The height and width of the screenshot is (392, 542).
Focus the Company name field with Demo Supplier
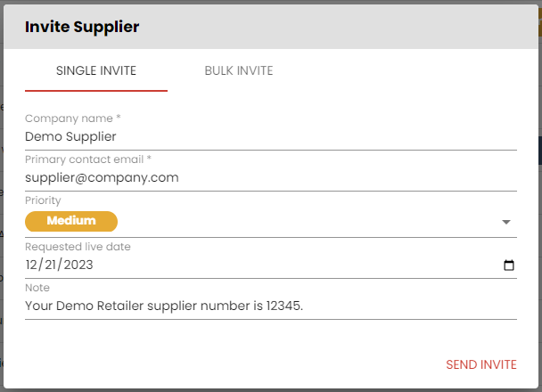tap(271, 137)
